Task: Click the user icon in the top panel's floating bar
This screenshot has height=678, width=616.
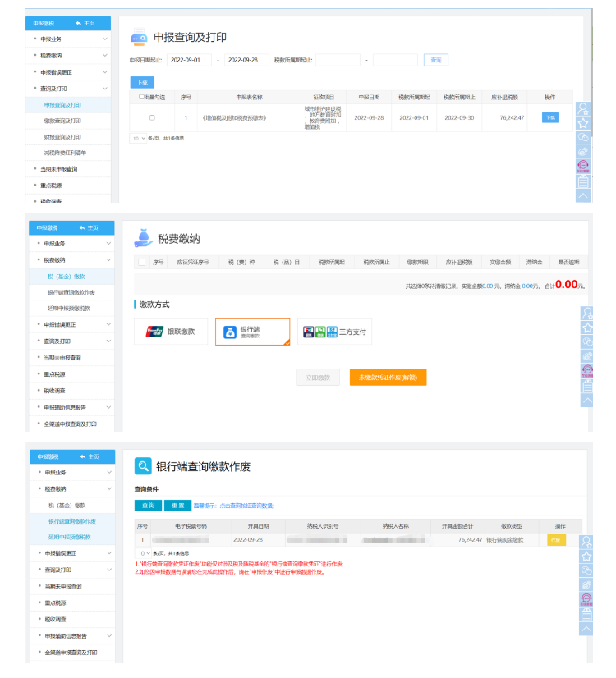Action: (583, 108)
